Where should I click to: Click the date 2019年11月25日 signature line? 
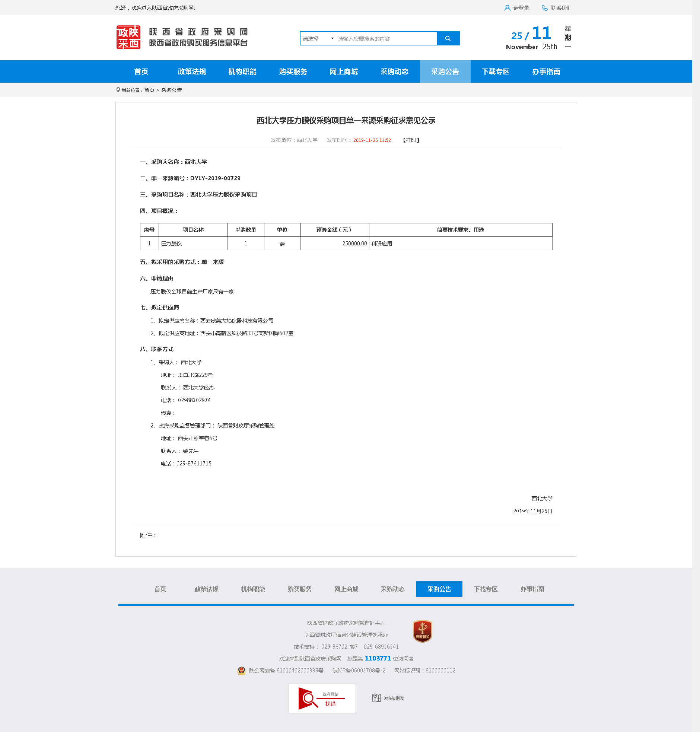[533, 511]
